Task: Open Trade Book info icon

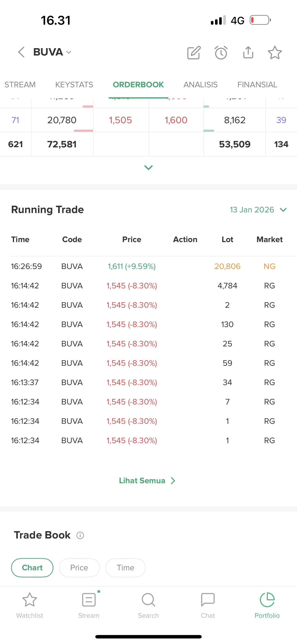Action: [80, 535]
